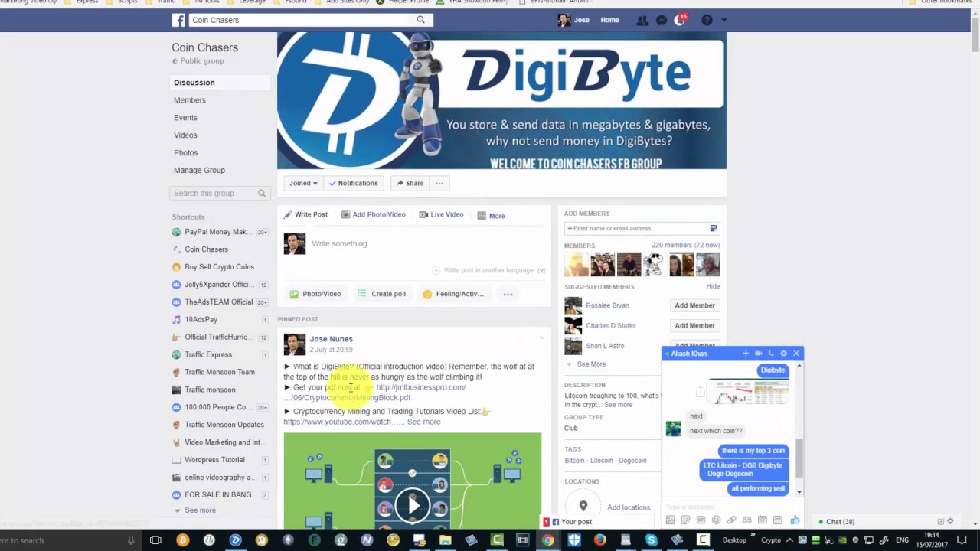This screenshot has width=980, height=551.
Task: Open Firefox from the Windows taskbar
Action: click(599, 540)
